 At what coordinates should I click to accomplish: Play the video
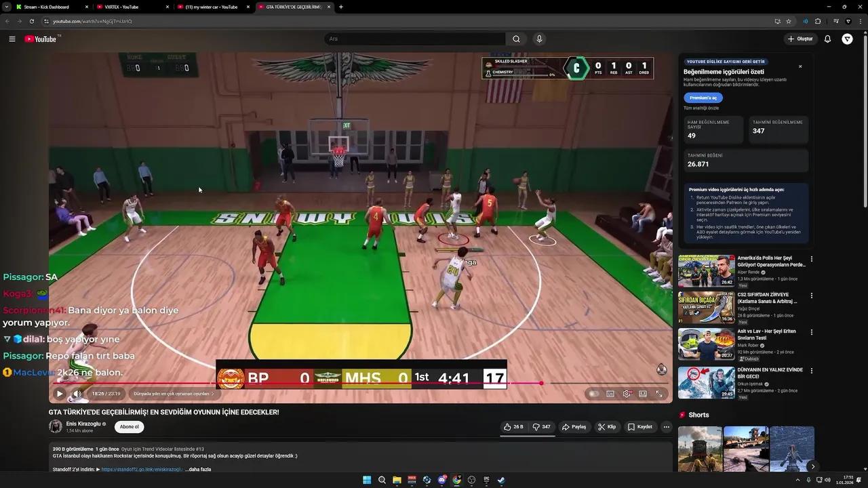click(60, 394)
